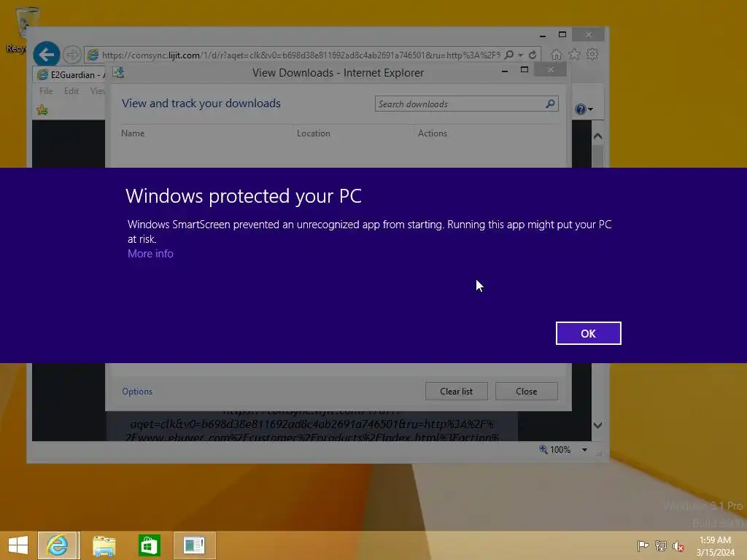Open the Internet Explorer Home icon
The image size is (747, 560).
point(557,54)
